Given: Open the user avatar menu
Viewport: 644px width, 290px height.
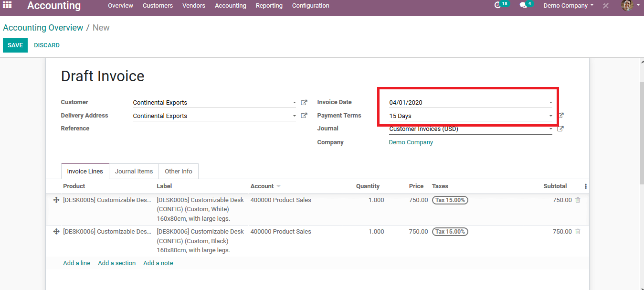Looking at the screenshot, I should (x=630, y=5).
